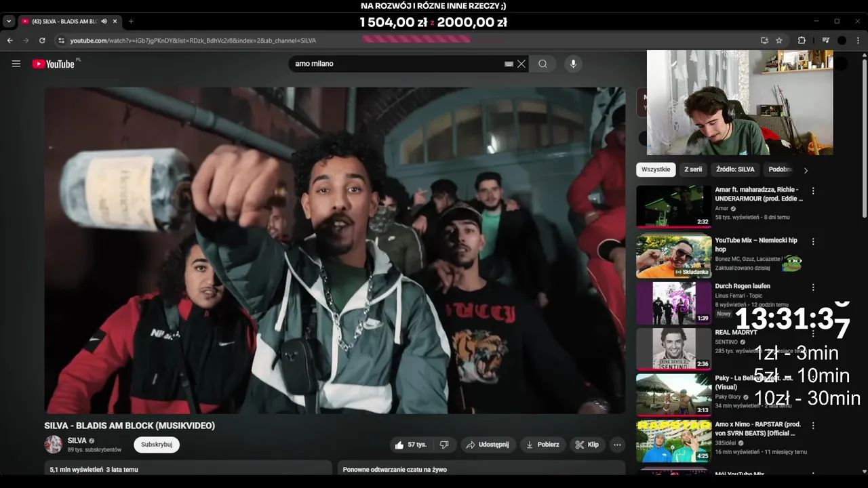Open options menu for Amo x Nimo RAPSTAR
This screenshot has height=488, width=868.
coord(813,426)
